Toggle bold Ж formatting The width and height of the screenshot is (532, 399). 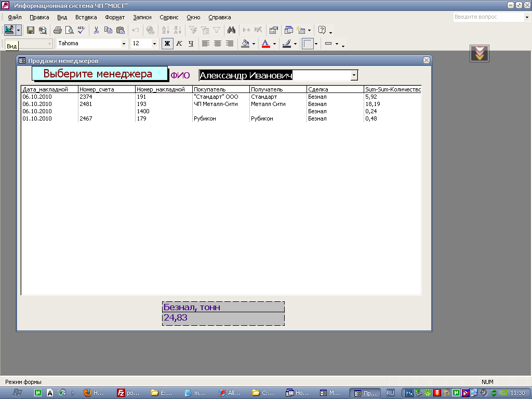tap(167, 44)
